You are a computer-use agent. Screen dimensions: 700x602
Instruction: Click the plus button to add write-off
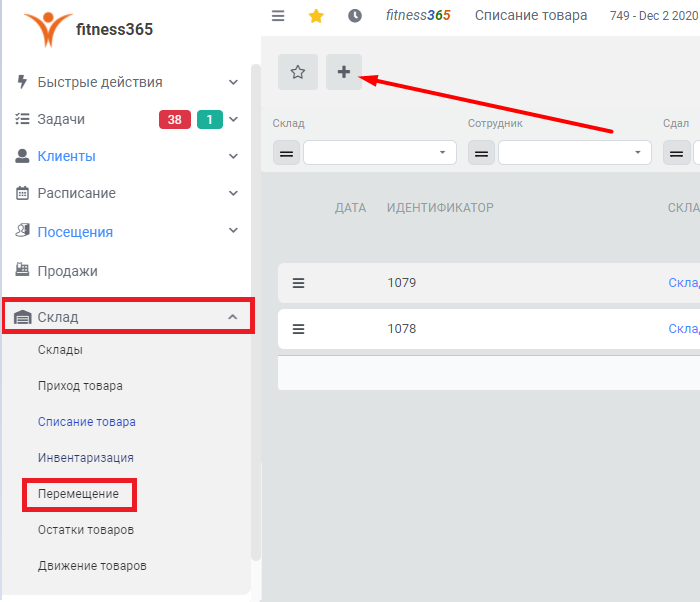tap(344, 72)
